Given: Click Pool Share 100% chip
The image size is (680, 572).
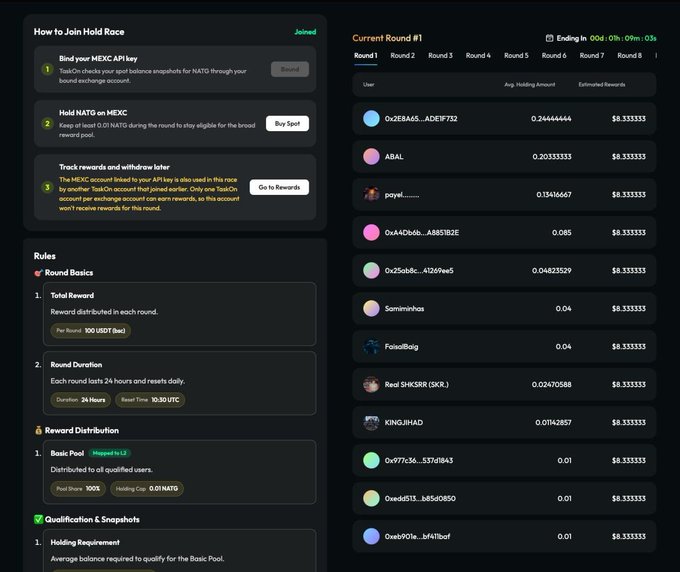Looking at the screenshot, I should pos(78,488).
